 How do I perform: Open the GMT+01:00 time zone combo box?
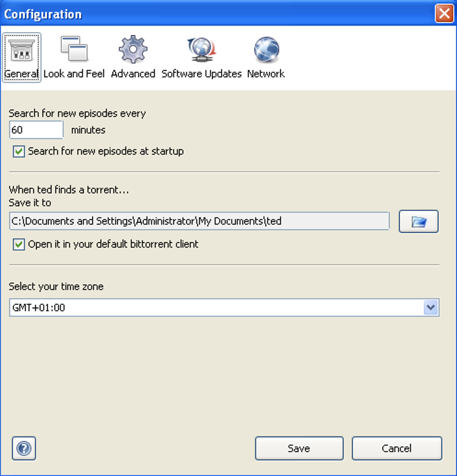click(216, 307)
